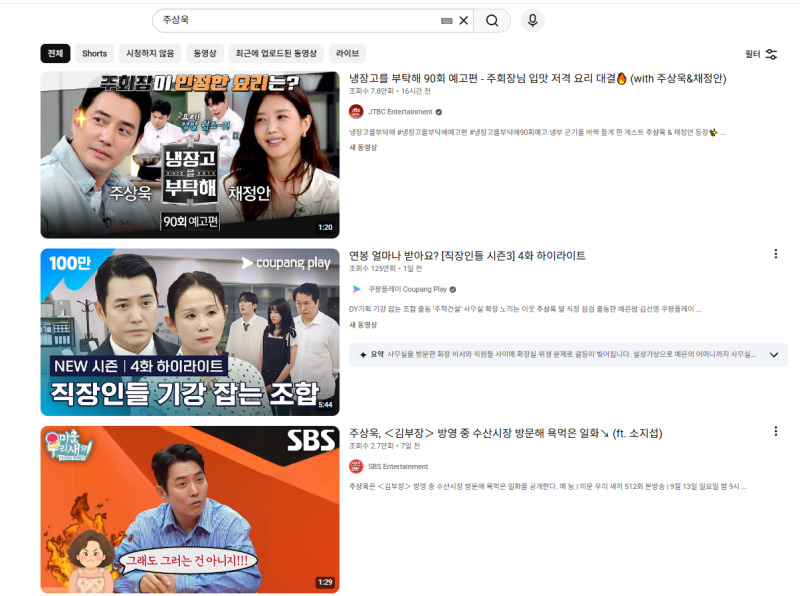800x596 pixels.
Task: Start voice search with microphone
Action: pyautogui.click(x=533, y=20)
